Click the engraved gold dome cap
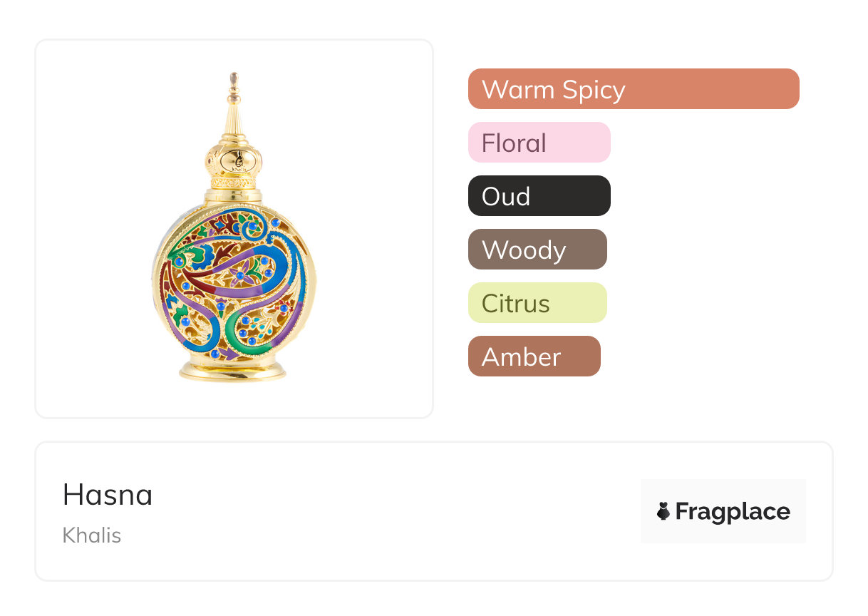The image size is (868, 616). [234, 158]
